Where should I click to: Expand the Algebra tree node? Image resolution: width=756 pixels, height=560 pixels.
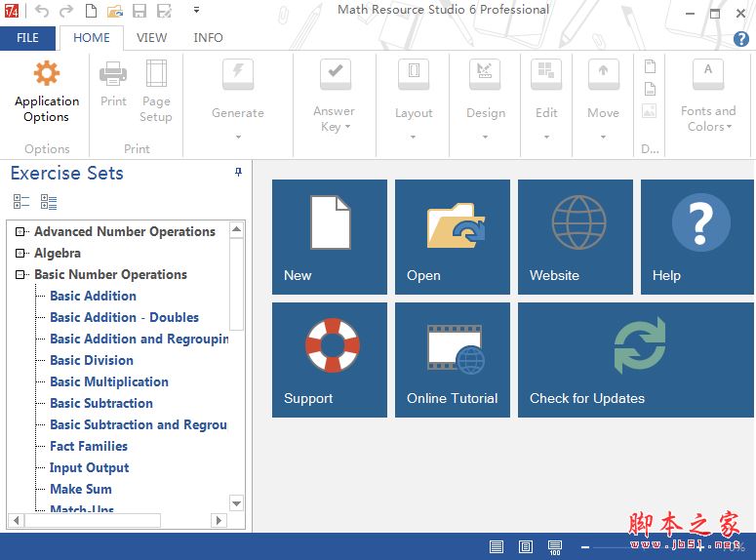pos(20,254)
